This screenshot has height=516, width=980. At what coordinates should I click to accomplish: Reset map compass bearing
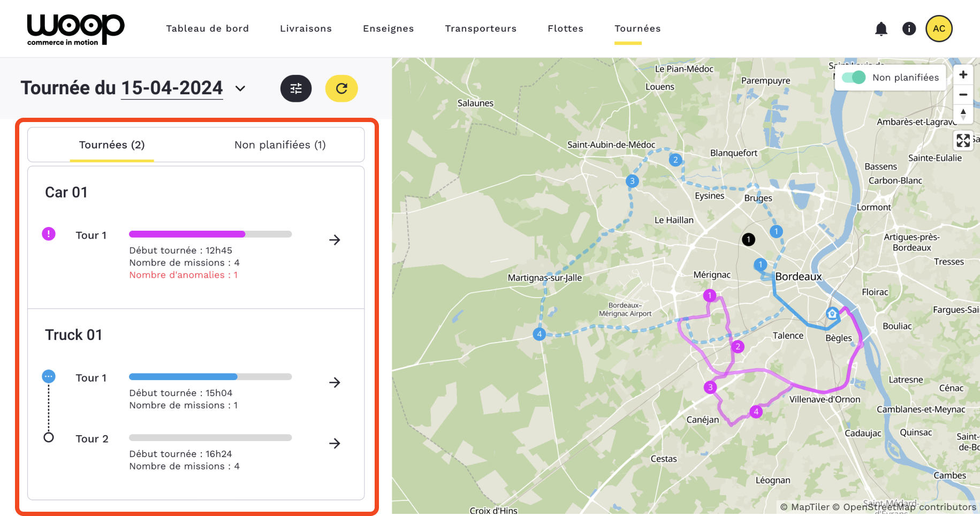coord(963,114)
